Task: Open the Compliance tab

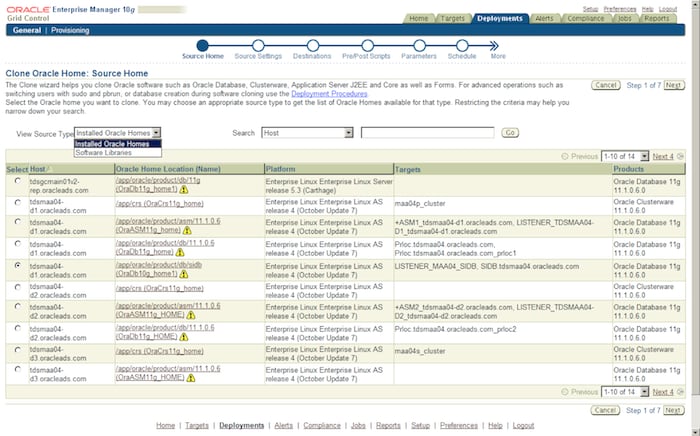Action: 586,18
